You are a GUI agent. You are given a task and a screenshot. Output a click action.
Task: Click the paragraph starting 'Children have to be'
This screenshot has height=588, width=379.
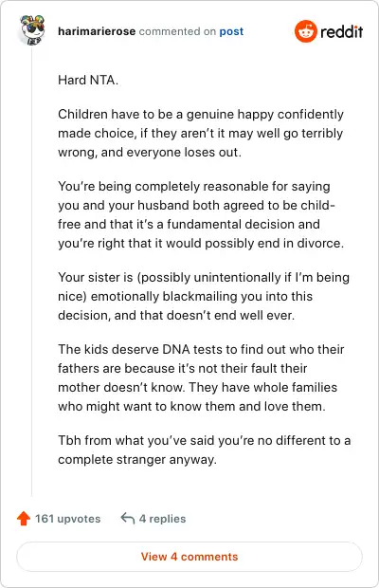pos(200,133)
